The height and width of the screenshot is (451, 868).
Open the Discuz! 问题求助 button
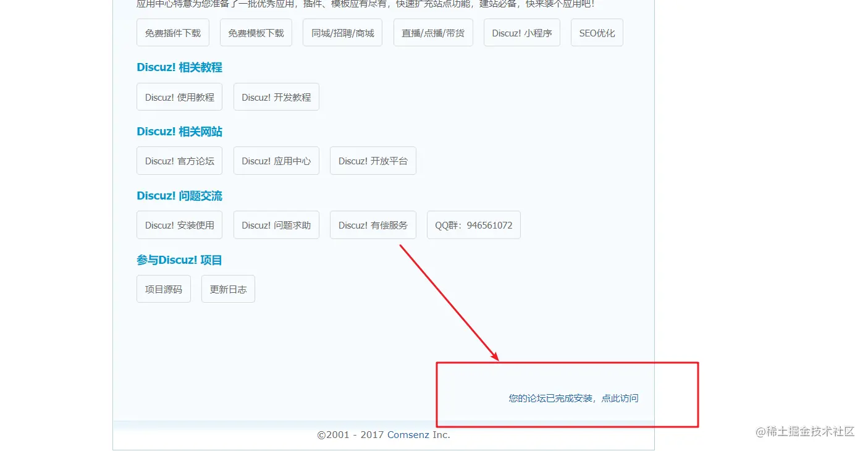point(276,225)
